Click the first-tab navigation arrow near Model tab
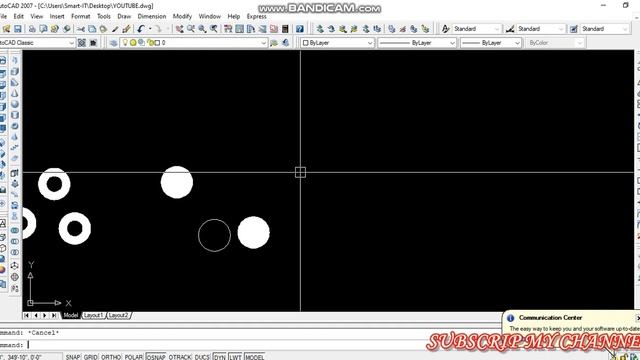This screenshot has height=360, width=640. pyautogui.click(x=27, y=315)
